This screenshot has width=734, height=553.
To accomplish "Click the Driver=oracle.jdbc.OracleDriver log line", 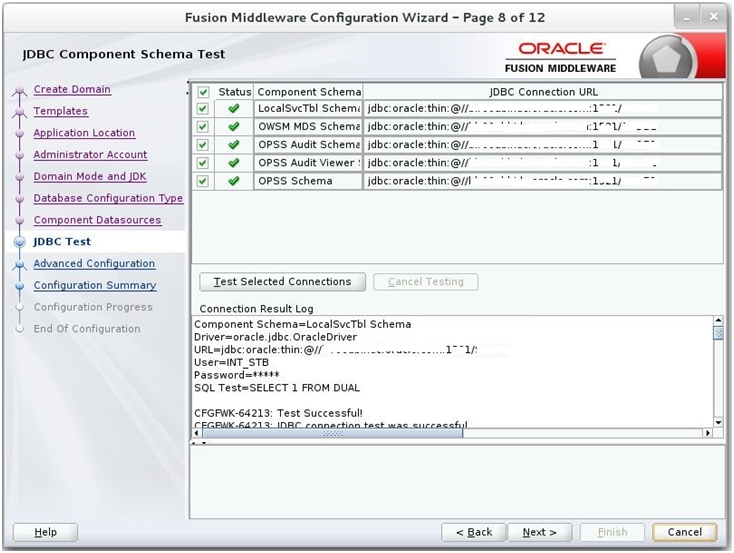I will coord(275,337).
